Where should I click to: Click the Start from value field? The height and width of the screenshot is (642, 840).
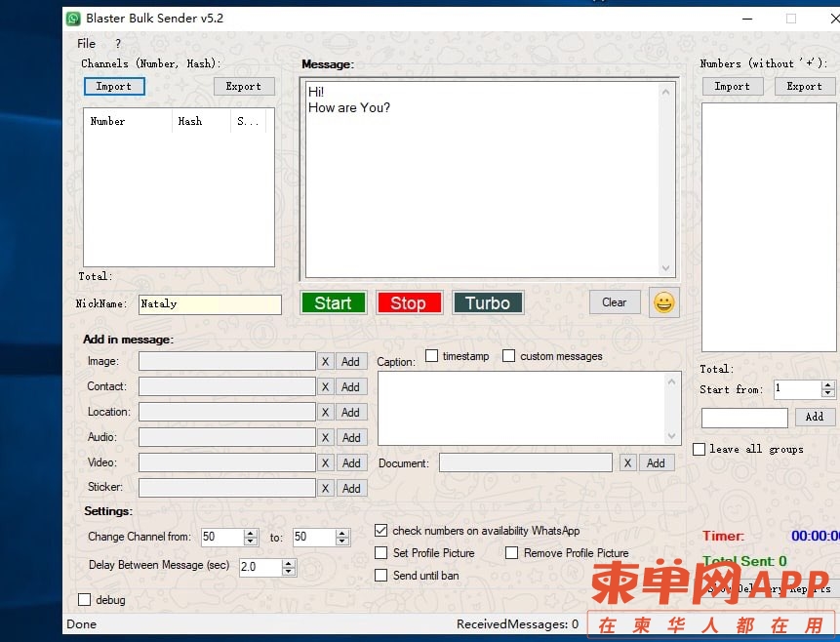(x=798, y=389)
